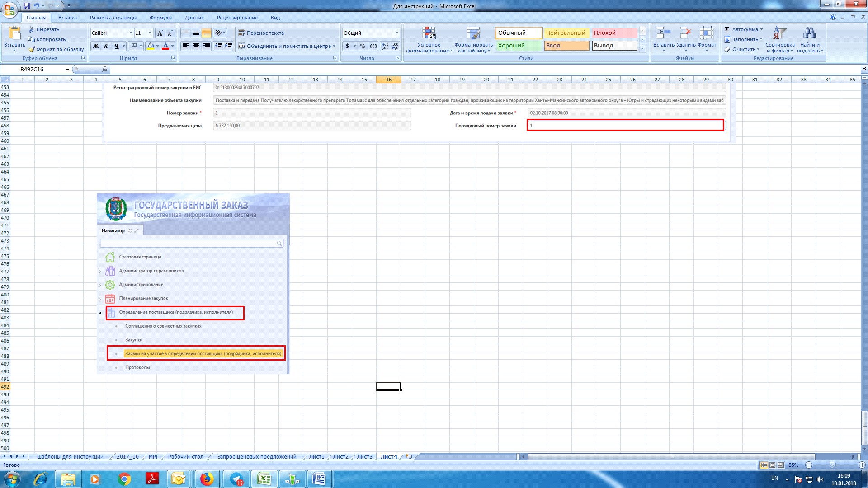Click the center align text icon
This screenshot has height=488, width=868.
click(196, 46)
